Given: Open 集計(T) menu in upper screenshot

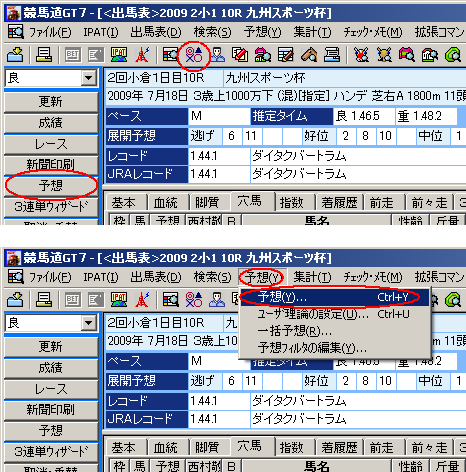Looking at the screenshot, I should 312,32.
